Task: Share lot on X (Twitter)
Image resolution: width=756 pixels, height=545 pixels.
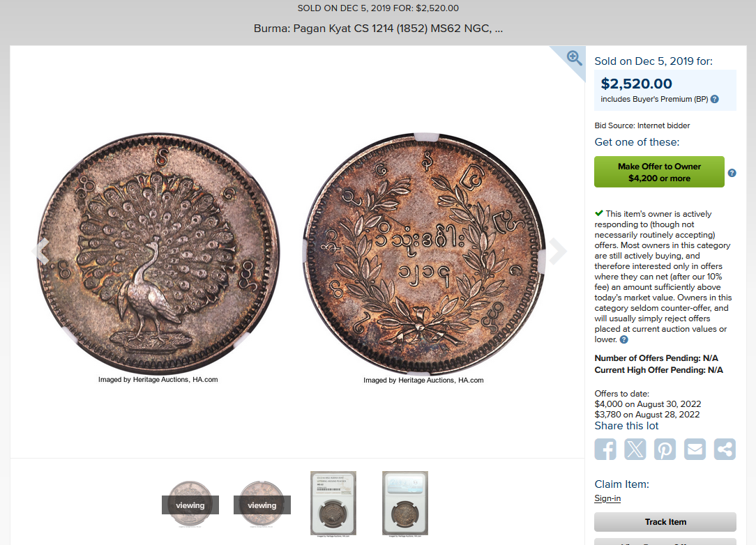Action: 635,449
